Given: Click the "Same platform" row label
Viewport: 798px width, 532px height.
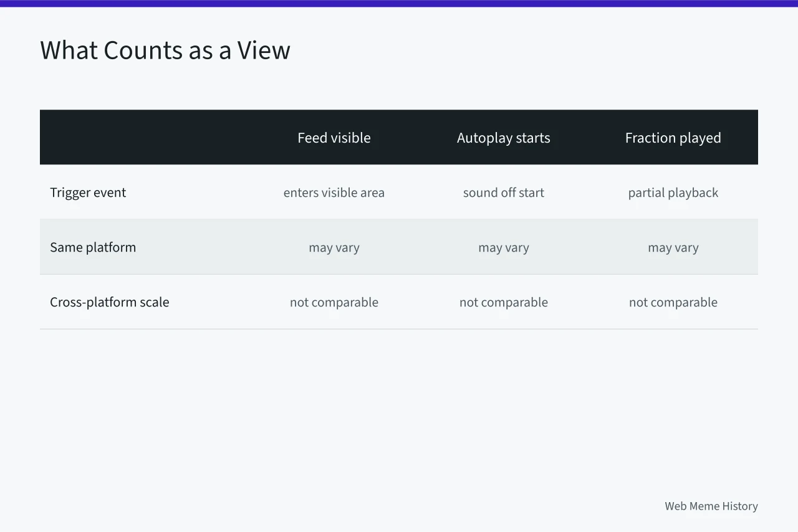Looking at the screenshot, I should coord(93,247).
